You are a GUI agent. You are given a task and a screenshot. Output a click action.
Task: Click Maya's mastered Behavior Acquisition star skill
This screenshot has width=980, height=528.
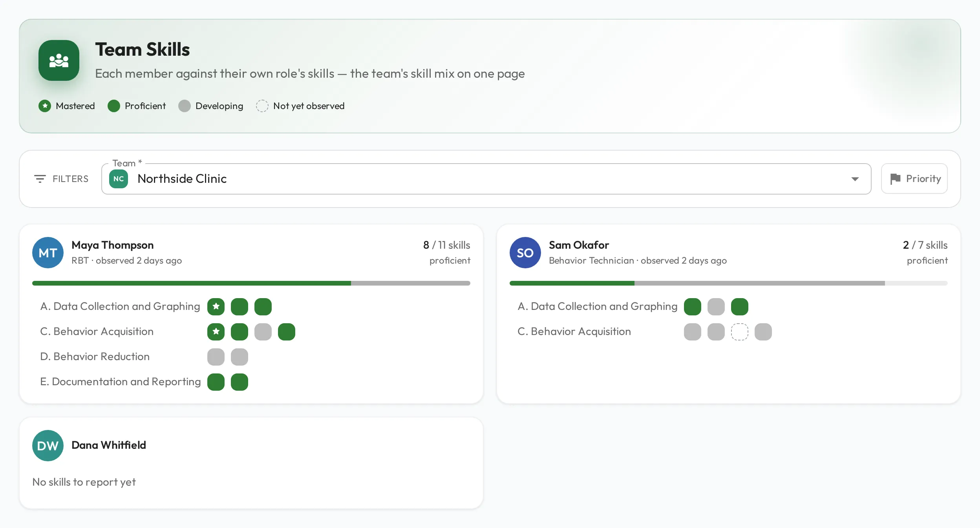(x=216, y=332)
